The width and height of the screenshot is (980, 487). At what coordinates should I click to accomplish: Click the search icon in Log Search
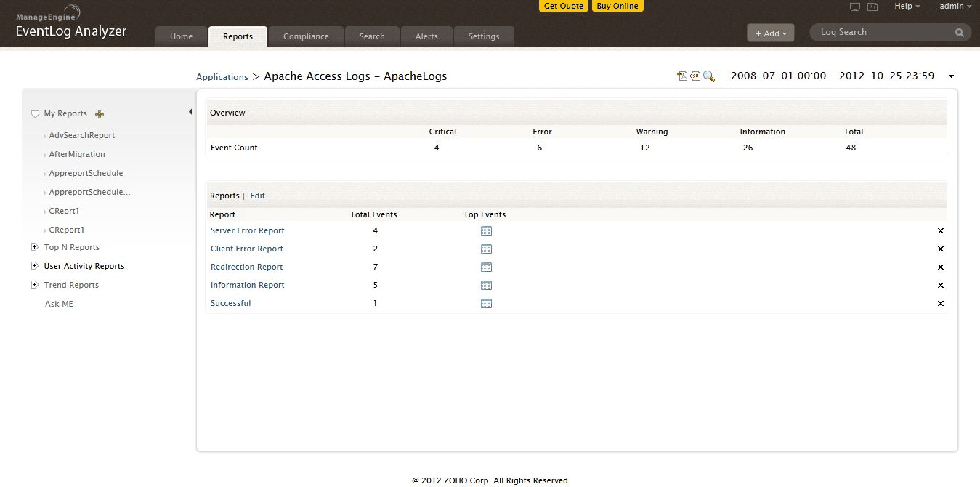(x=960, y=33)
